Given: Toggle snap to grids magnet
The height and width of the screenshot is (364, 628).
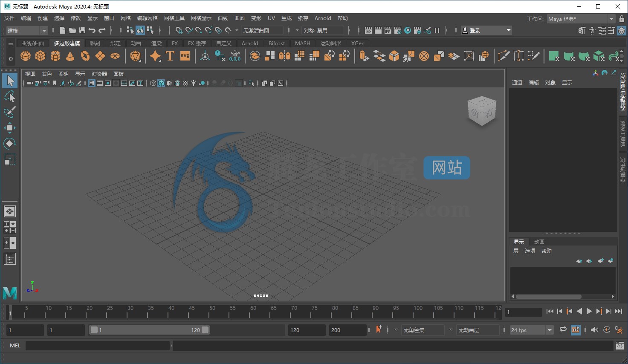Looking at the screenshot, I should [179, 30].
